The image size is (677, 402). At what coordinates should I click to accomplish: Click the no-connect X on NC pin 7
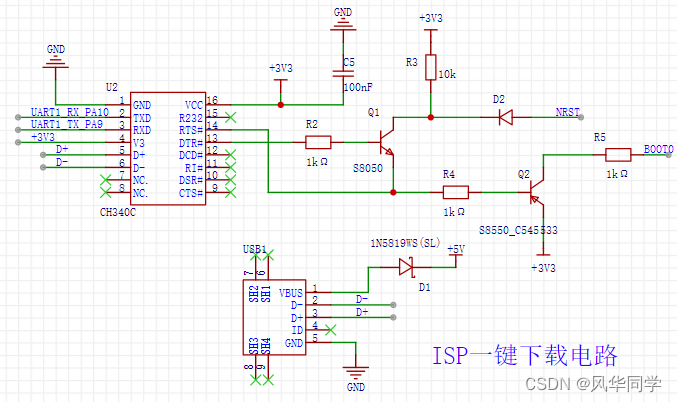click(x=105, y=180)
